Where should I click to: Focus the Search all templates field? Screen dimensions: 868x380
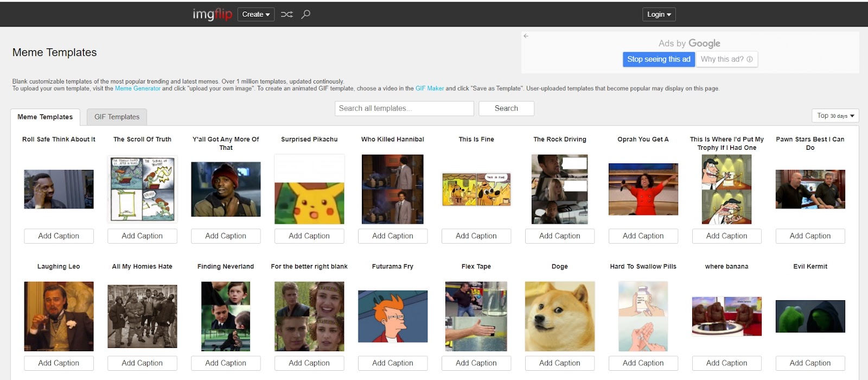404,108
